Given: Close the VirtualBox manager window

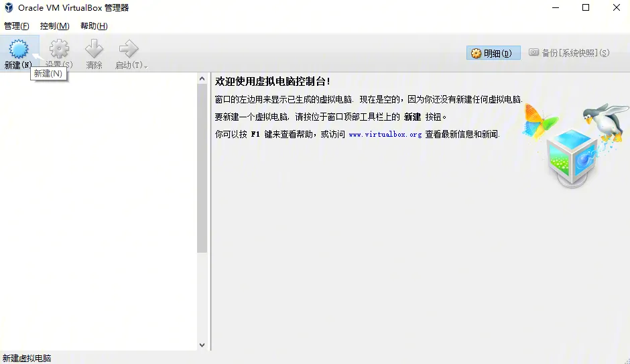Looking at the screenshot, I should [x=616, y=8].
